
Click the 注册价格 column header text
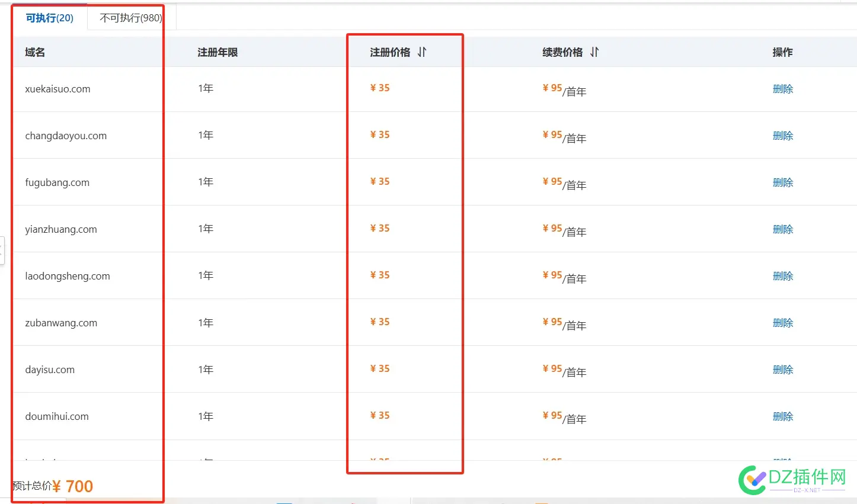pos(390,52)
